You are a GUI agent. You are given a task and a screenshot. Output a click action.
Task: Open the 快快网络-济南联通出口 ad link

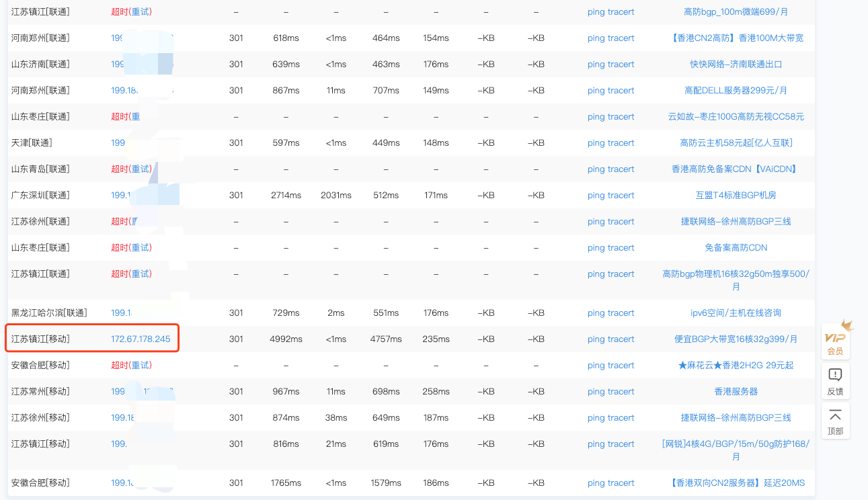tap(736, 65)
